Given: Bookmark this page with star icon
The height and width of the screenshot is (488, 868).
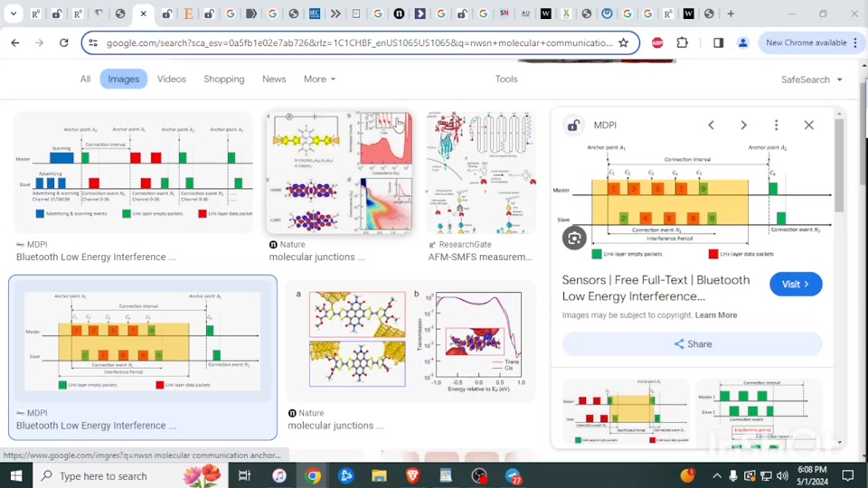Looking at the screenshot, I should coord(623,42).
